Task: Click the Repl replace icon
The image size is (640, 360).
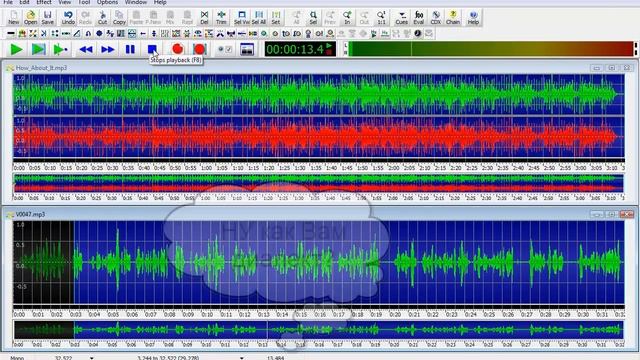Action: coord(187,17)
